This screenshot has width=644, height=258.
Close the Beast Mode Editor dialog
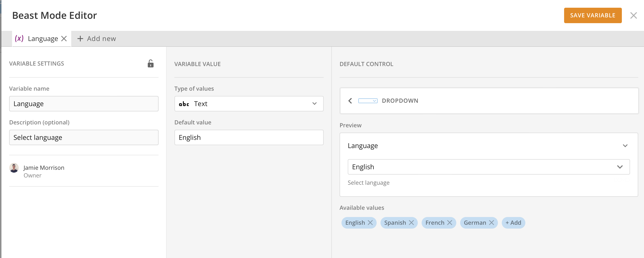[633, 15]
